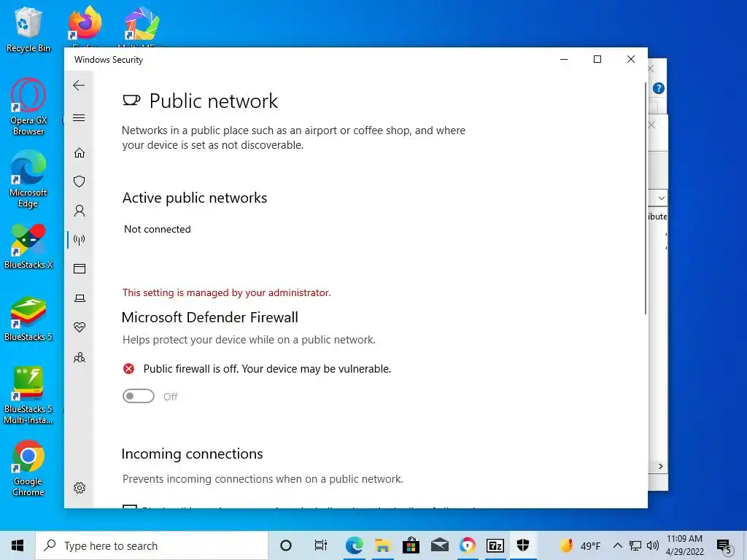Open the Home section in the sidebar

[x=80, y=153]
